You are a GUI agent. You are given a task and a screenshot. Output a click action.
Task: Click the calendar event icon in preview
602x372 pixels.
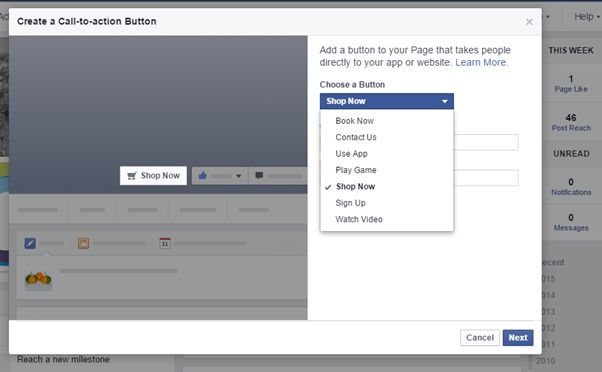click(x=165, y=243)
